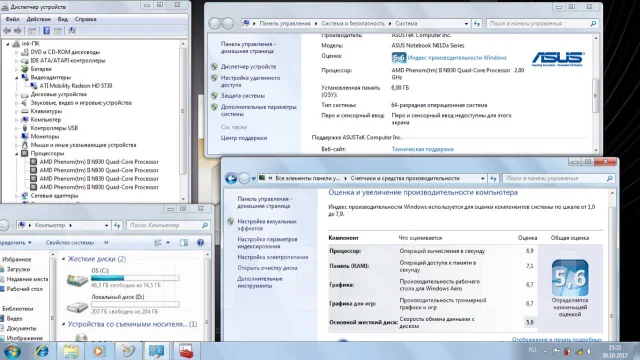Click the forward arrow in Device Manager toolbar
Image resolution: width=640 pixels, height=360 pixels.
pyautogui.click(x=18, y=31)
